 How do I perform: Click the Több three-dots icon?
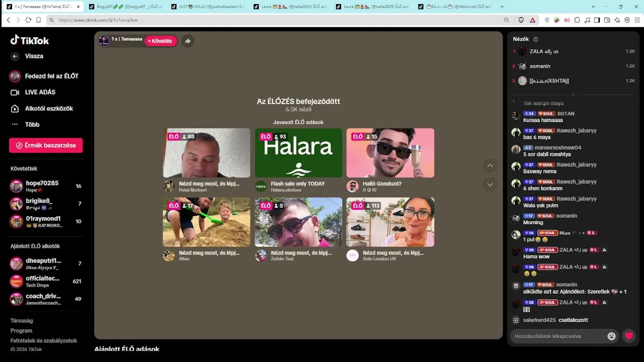pos(15,125)
